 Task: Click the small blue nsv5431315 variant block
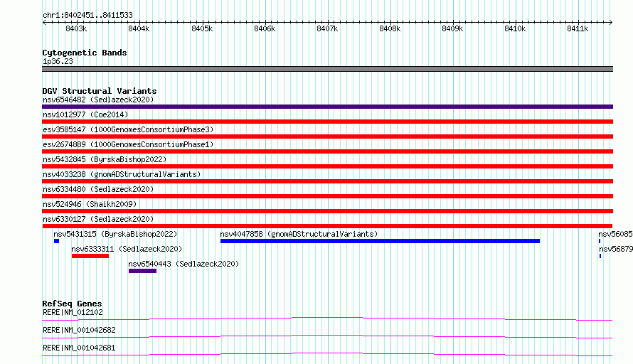(x=56, y=241)
